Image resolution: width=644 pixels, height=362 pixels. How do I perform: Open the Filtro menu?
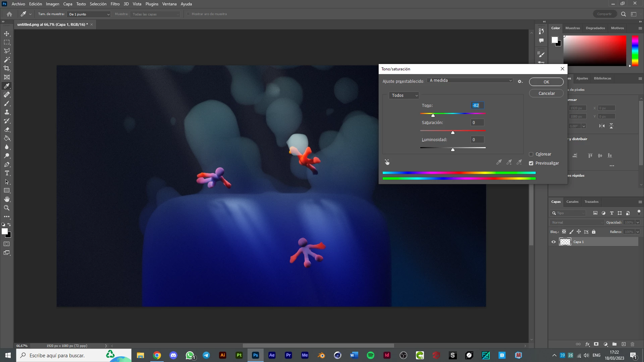point(115,4)
